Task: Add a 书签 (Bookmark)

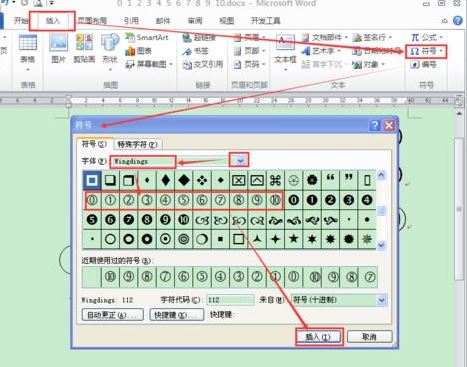Action: [195, 51]
